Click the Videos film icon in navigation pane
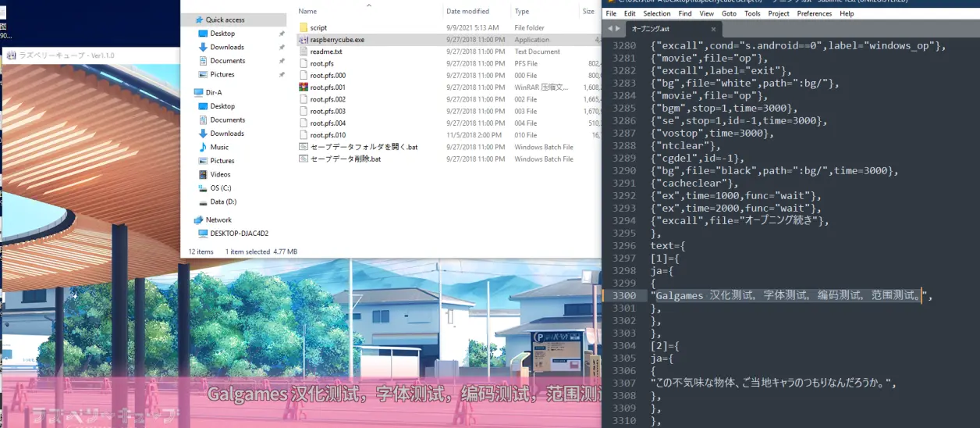 (x=203, y=174)
